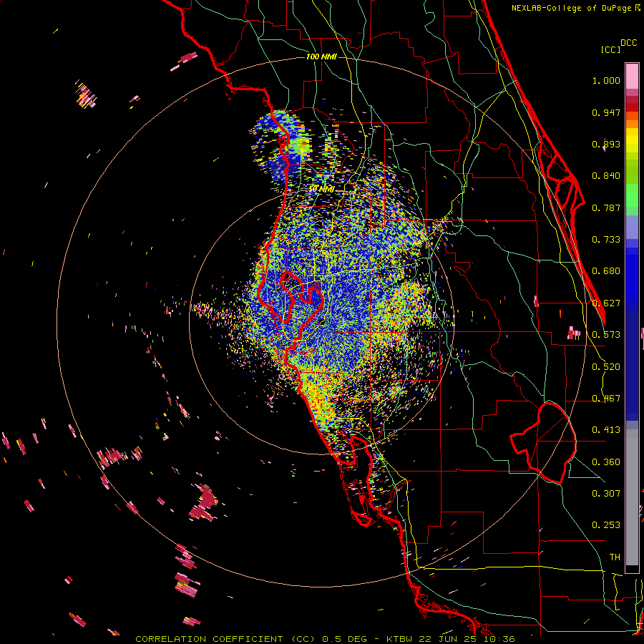Image resolution: width=644 pixels, height=644 pixels.
Task: Click the CORRELATION COEFFICIENT caption text
Action: coord(209,639)
